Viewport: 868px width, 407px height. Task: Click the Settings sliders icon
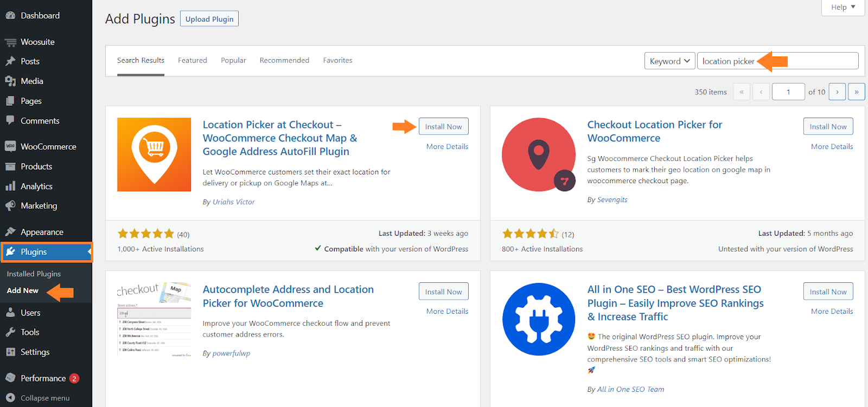tap(10, 352)
